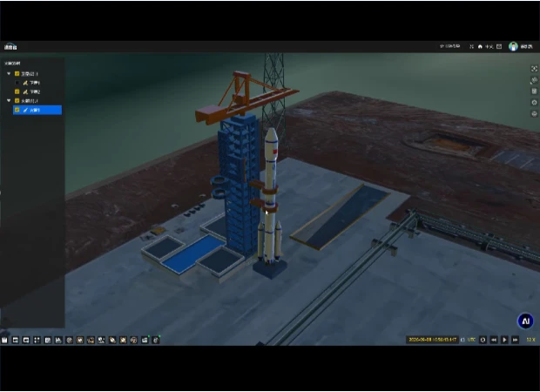Open the round AI assistant button
Viewport: 540px width, 392px height.
coord(525,321)
